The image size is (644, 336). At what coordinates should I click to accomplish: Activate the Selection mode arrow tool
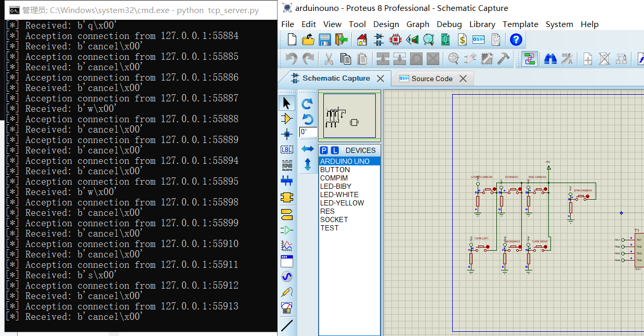pyautogui.click(x=286, y=103)
